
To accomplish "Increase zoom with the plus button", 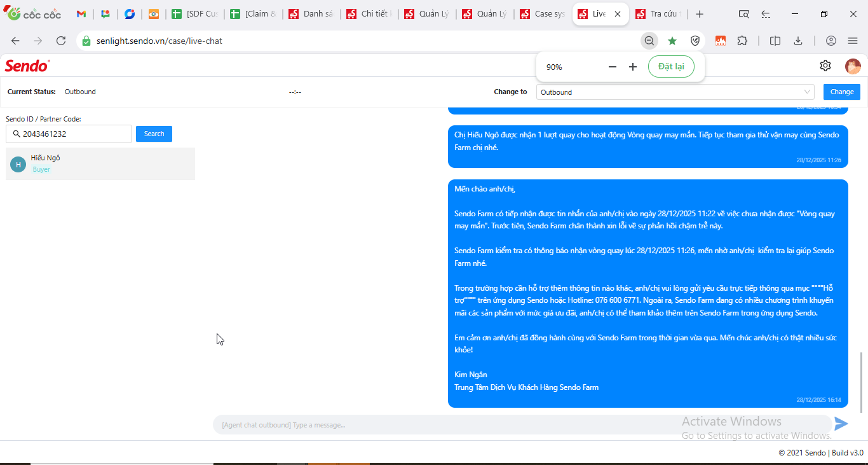I will (633, 67).
